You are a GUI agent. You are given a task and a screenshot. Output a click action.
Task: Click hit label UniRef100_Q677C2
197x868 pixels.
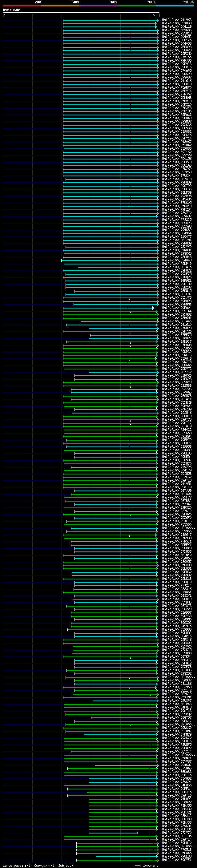[x=177, y=372]
